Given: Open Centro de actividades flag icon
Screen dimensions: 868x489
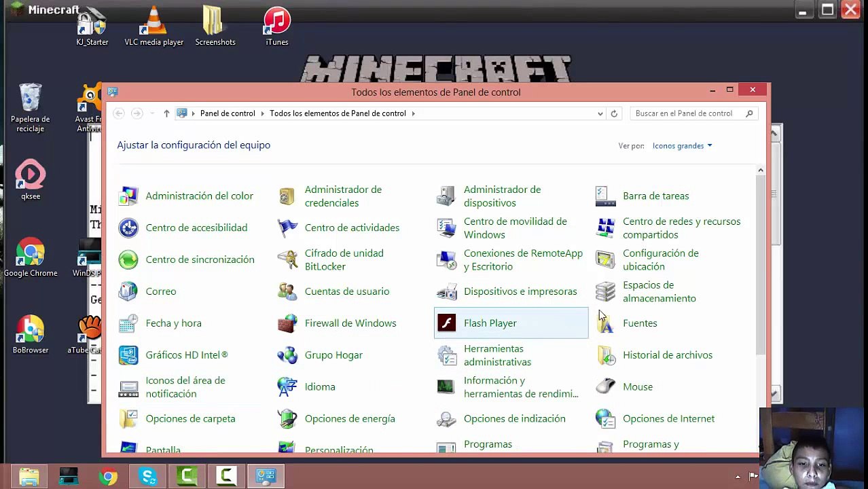Looking at the screenshot, I should 287,228.
